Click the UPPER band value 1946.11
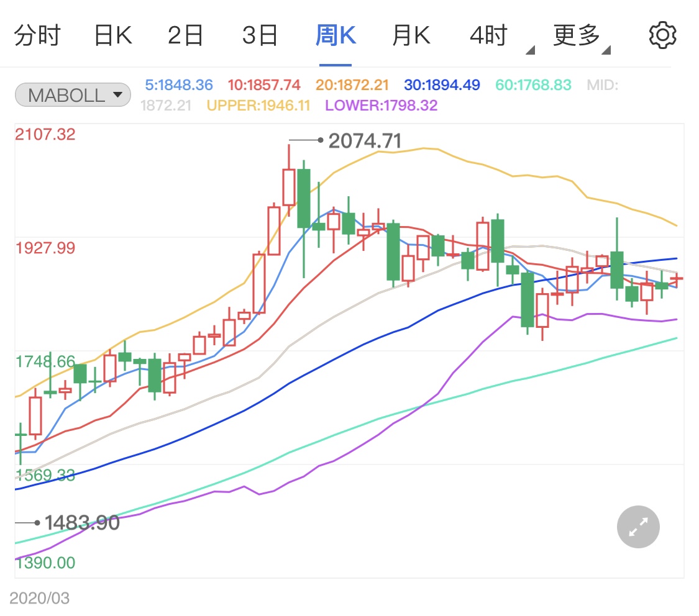This screenshot has height=616, width=699. 258,106
